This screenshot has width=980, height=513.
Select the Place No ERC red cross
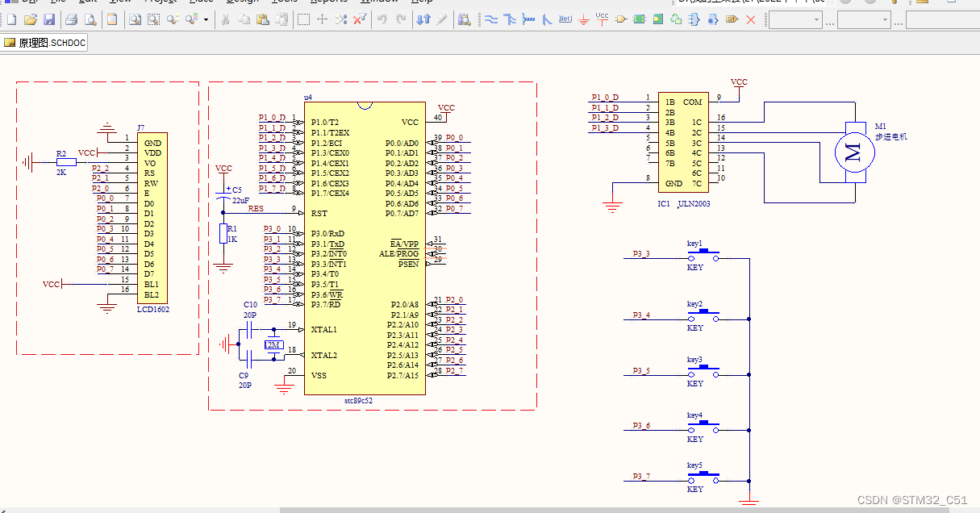(750, 19)
